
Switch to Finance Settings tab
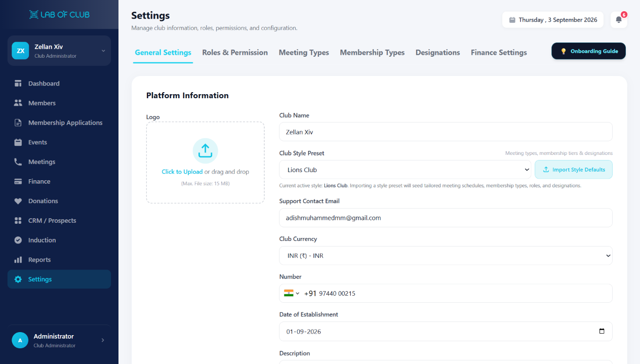[x=499, y=53]
